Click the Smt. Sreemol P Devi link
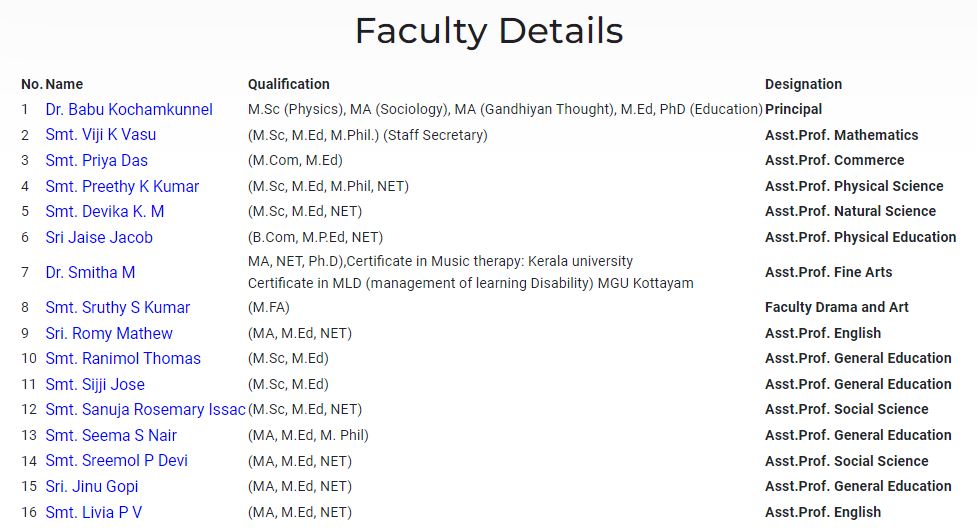This screenshot has width=977, height=530. point(117,461)
